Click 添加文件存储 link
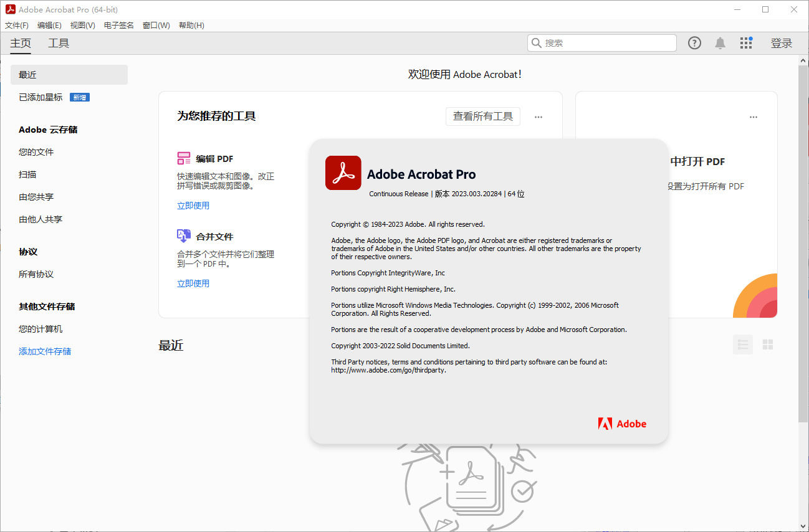 tap(45, 351)
